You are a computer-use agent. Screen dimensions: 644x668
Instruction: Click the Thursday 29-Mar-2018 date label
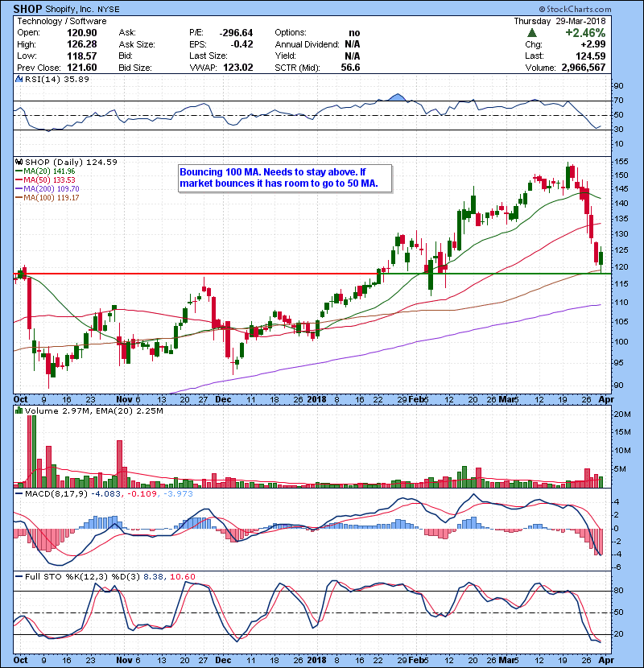coord(559,21)
